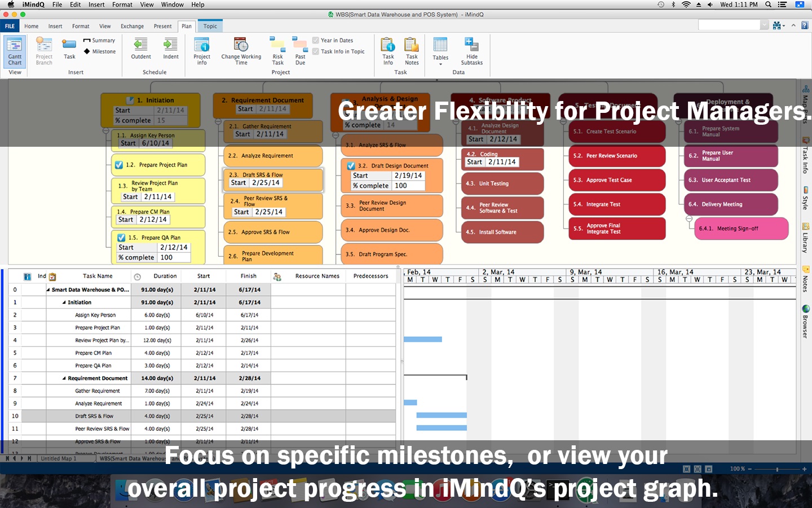Collapse Initiation branch in mind map
Image resolution: width=812 pixels, height=508 pixels.
105,130
